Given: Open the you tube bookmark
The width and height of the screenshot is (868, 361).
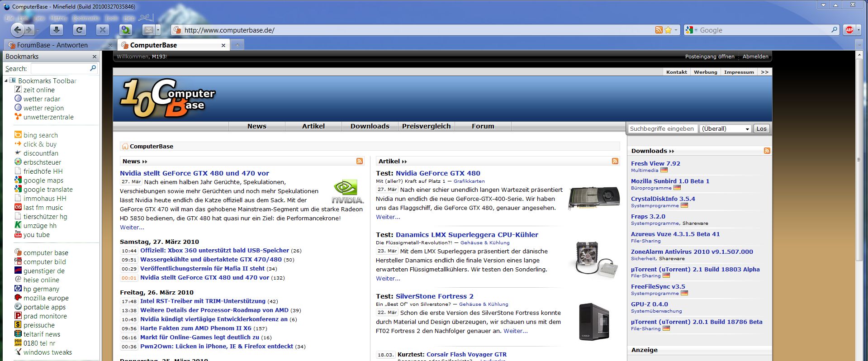Looking at the screenshot, I should pos(37,234).
